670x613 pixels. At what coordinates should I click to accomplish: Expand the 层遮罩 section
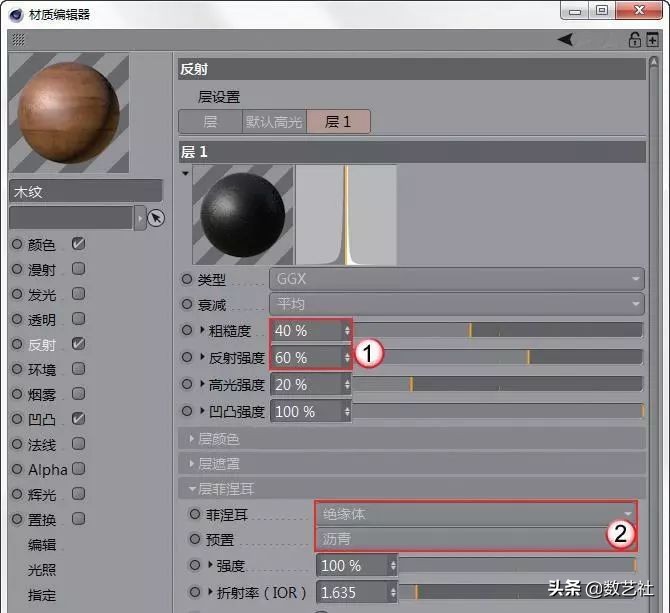(192, 464)
